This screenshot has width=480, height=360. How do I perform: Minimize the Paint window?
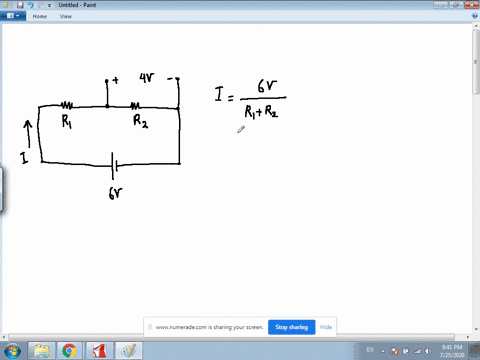pos(441,5)
